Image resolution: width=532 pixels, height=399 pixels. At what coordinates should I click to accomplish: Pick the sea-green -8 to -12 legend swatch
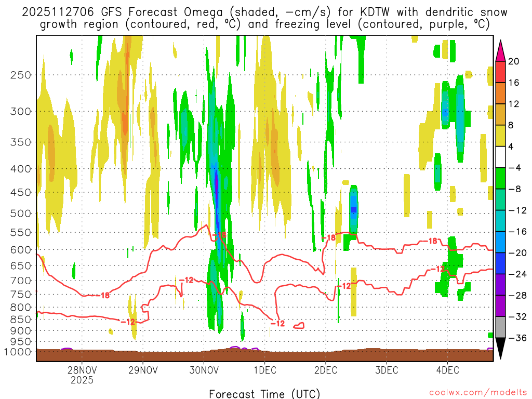(x=500, y=199)
